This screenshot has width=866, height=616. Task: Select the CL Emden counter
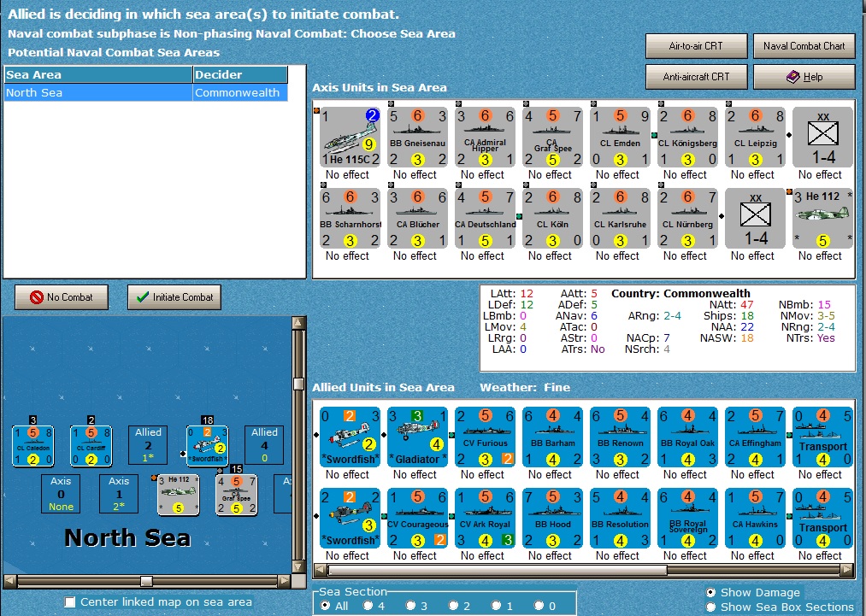[x=620, y=137]
